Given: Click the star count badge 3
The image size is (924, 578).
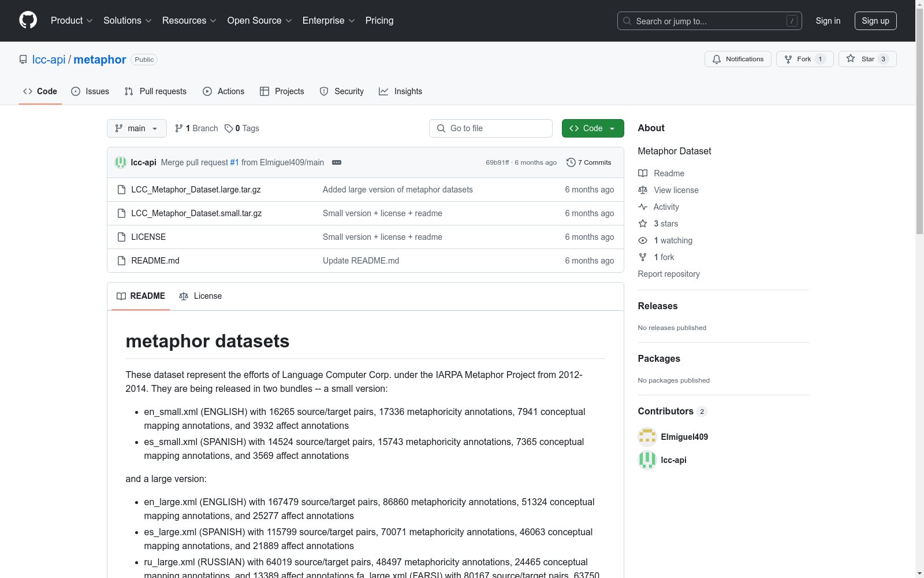Looking at the screenshot, I should [883, 59].
